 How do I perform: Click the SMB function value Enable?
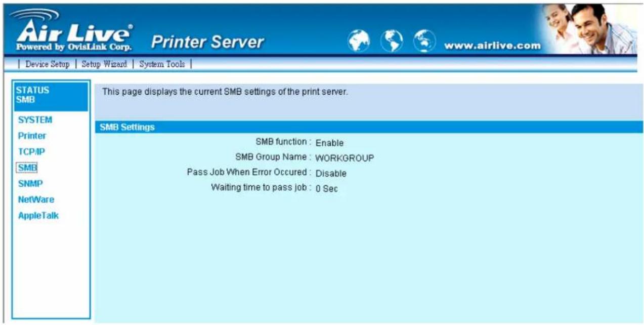pyautogui.click(x=329, y=143)
